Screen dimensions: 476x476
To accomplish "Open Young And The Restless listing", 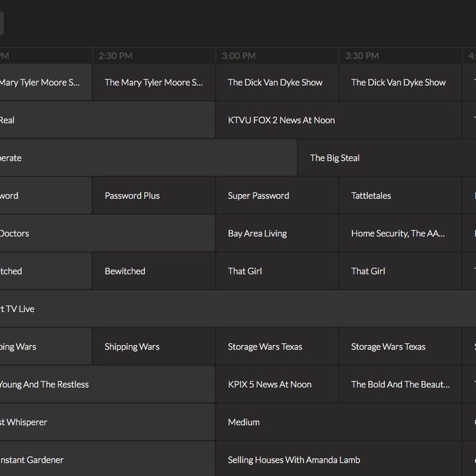I will point(108,384).
